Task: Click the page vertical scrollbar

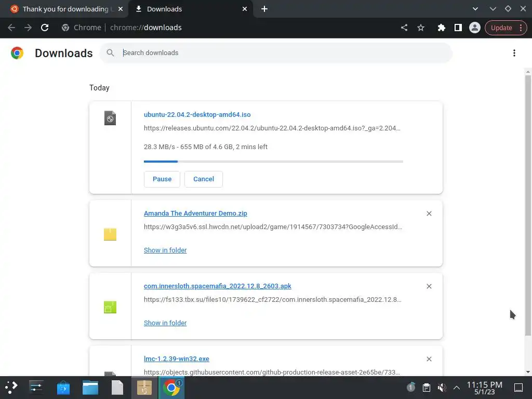Action: [x=528, y=205]
